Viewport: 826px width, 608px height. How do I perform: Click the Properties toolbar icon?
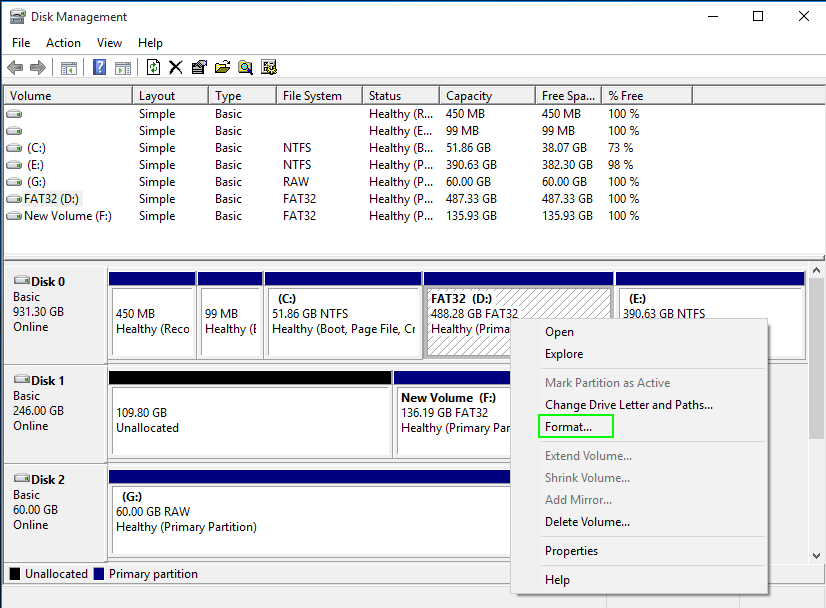click(199, 67)
